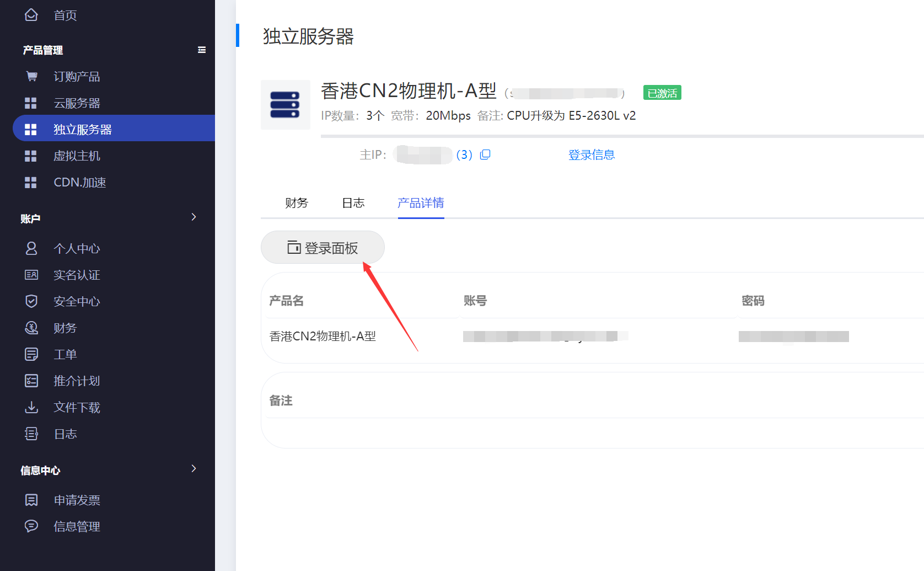The width and height of the screenshot is (924, 571).
Task: Click the shield icon for 安全中心
Action: pos(31,302)
